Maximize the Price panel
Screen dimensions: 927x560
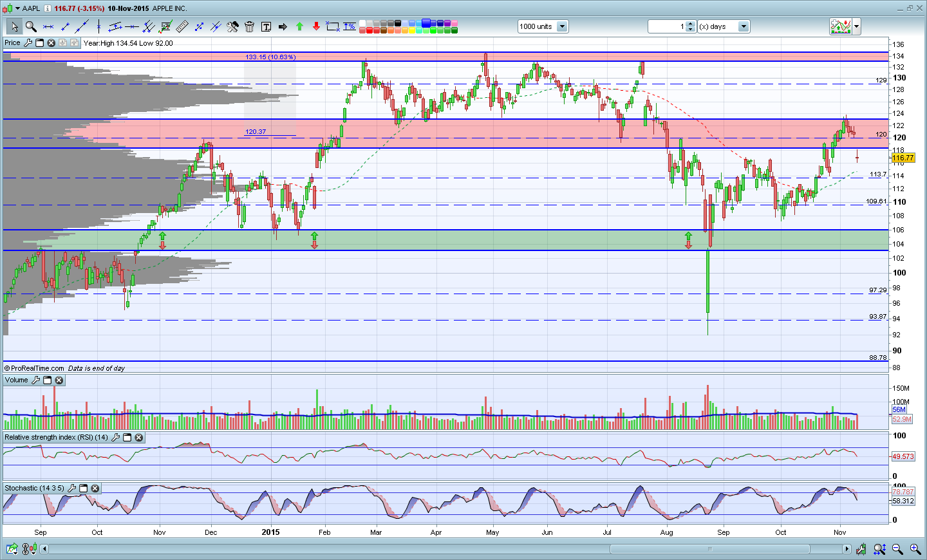(39, 43)
